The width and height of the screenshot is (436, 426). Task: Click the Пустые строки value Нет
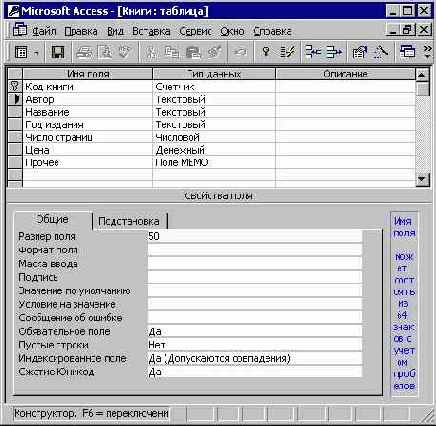pyautogui.click(x=255, y=345)
